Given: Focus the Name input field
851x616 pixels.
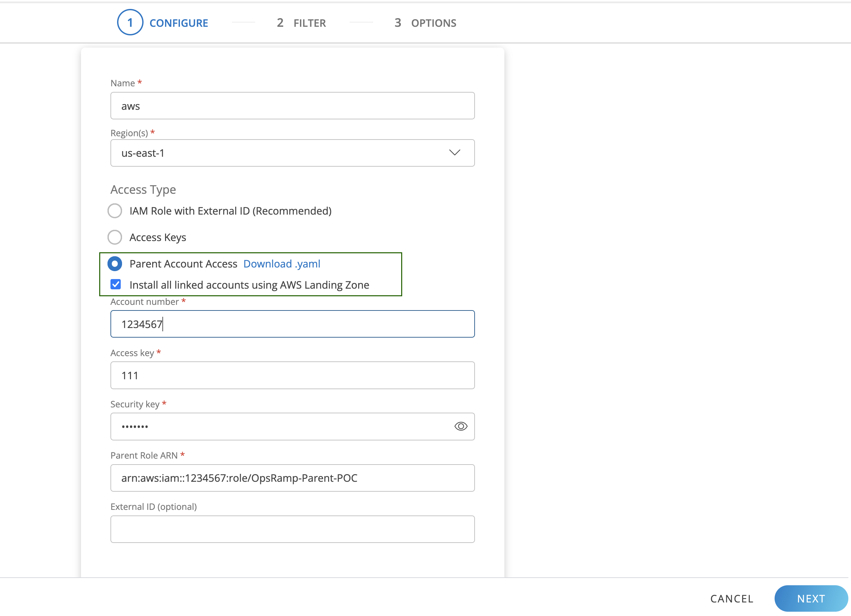Looking at the screenshot, I should 292,106.
